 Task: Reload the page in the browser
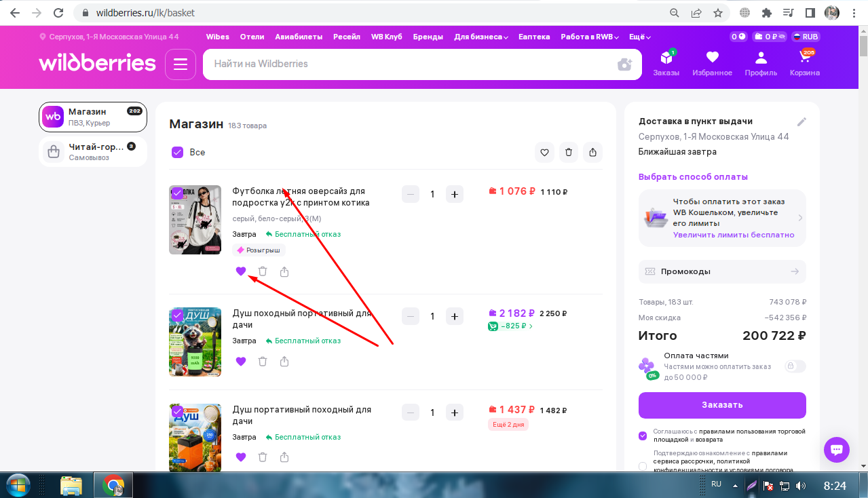(58, 13)
